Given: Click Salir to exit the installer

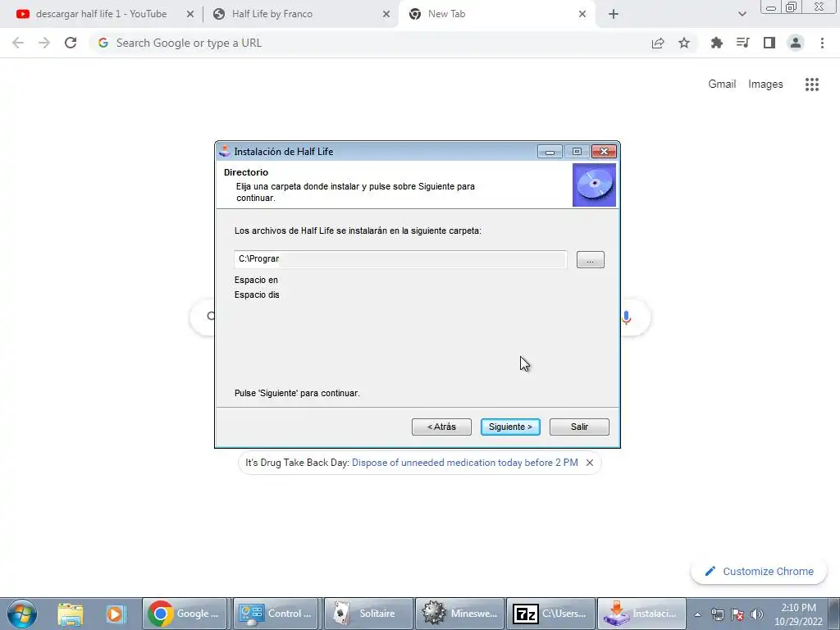Looking at the screenshot, I should (x=579, y=427).
